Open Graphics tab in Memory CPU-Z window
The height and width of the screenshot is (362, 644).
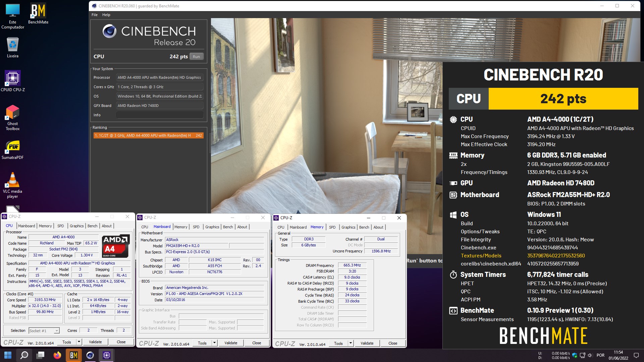tap(348, 227)
